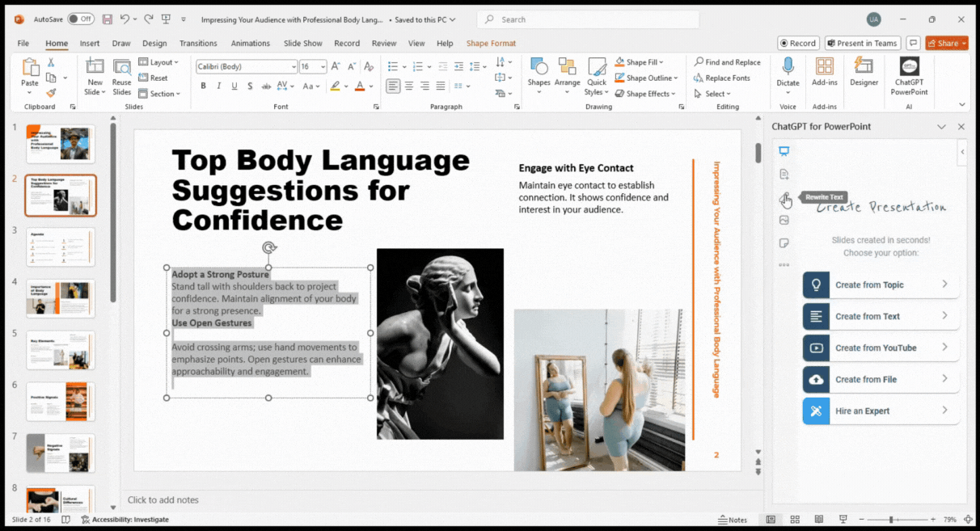Open the Add-ins button
The width and height of the screenshot is (980, 531).
(825, 73)
